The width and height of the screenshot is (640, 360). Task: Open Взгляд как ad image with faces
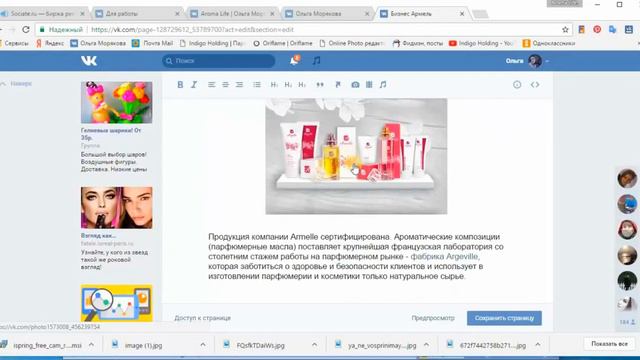coord(116,207)
